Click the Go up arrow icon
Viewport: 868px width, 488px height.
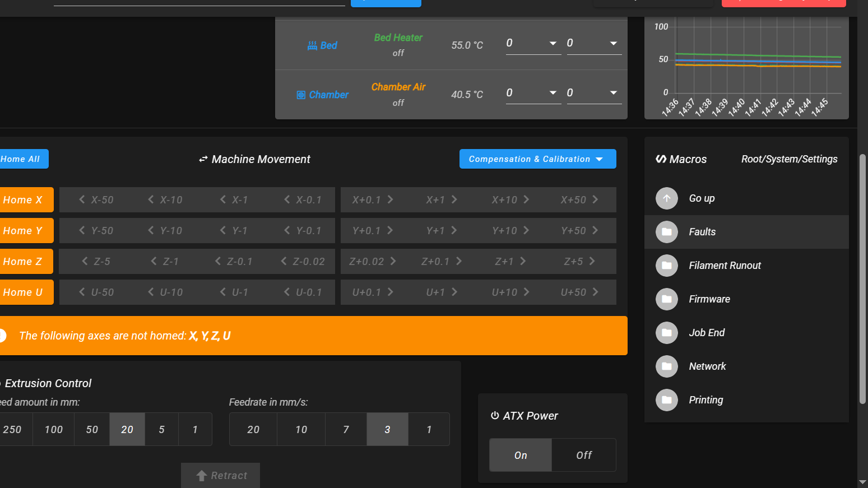coord(667,198)
